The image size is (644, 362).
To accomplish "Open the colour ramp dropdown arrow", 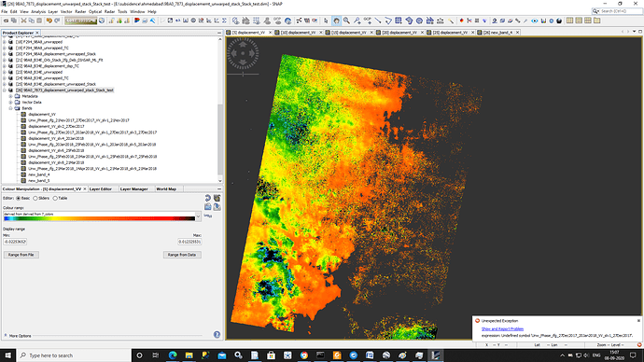I will [x=199, y=216].
